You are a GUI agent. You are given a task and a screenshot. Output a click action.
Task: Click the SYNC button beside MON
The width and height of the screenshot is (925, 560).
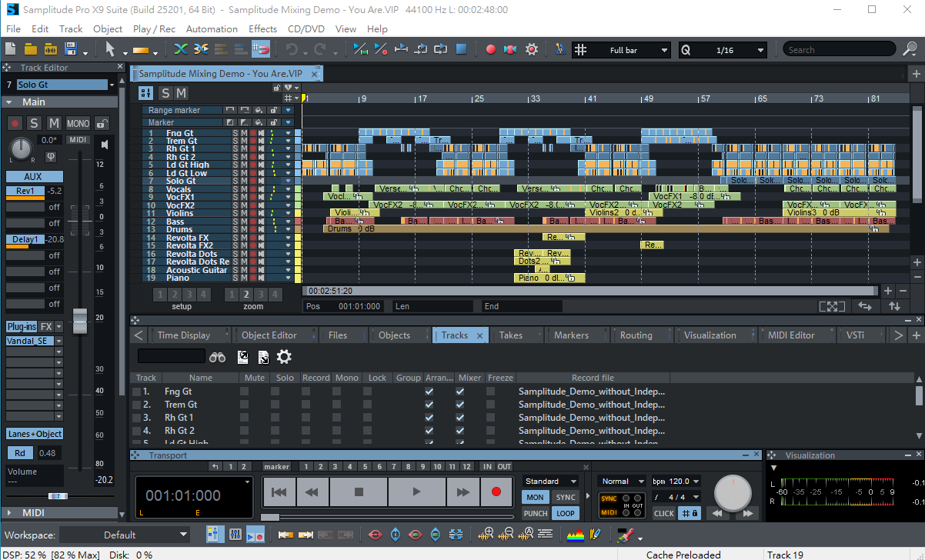[x=566, y=497]
